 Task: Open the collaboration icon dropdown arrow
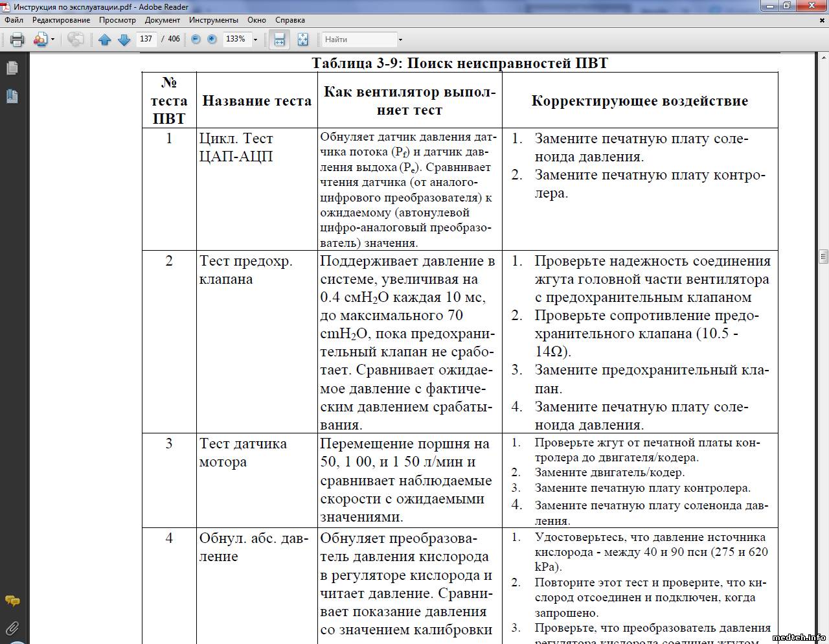click(x=53, y=40)
